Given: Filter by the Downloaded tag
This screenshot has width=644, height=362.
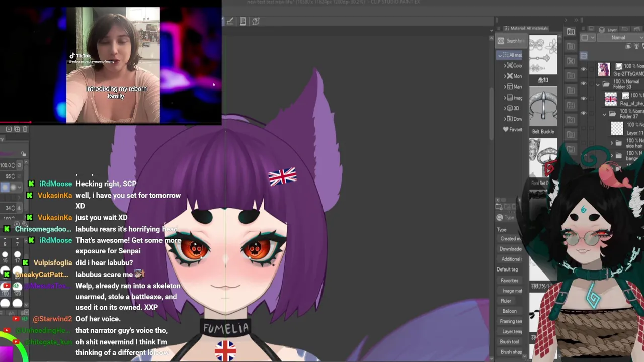Looking at the screenshot, I should pyautogui.click(x=511, y=249).
